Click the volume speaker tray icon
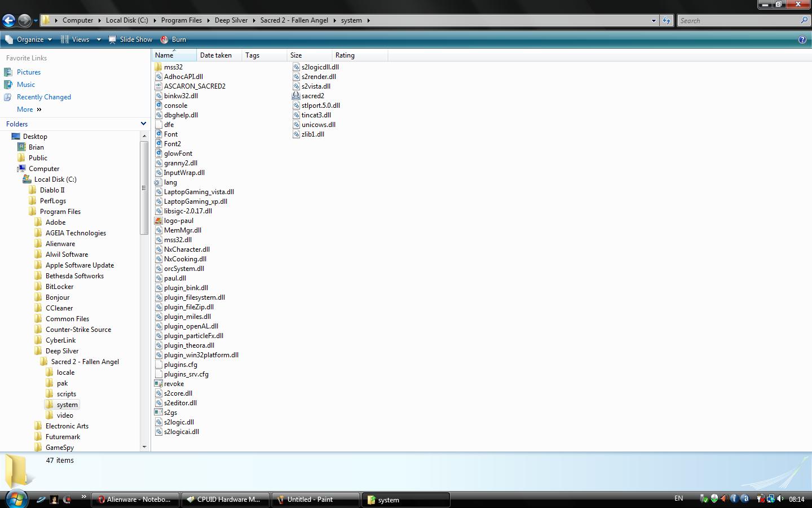 coord(780,499)
